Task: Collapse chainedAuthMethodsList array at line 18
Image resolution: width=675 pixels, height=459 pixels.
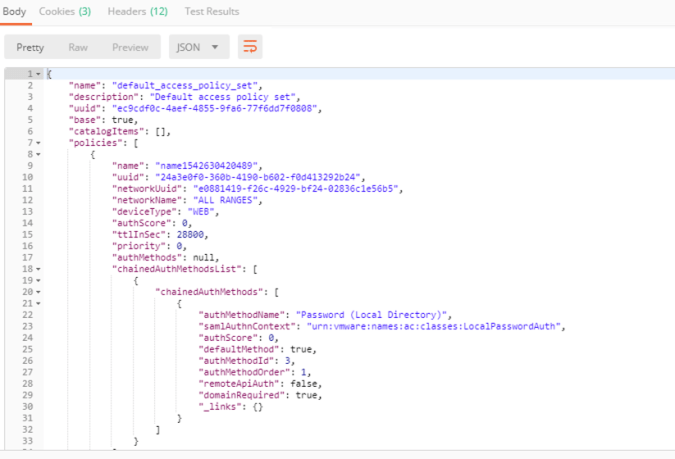Action: [x=38, y=268]
